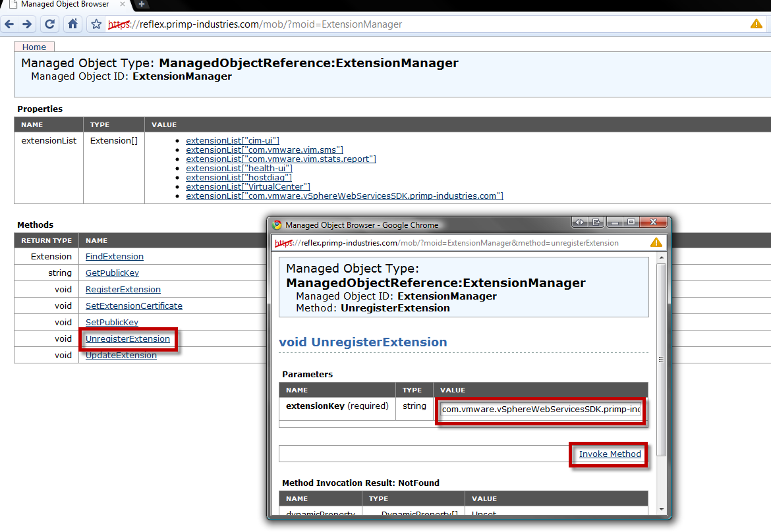
Task: Close the popup Managed Object Browser window
Action: pyautogui.click(x=654, y=222)
